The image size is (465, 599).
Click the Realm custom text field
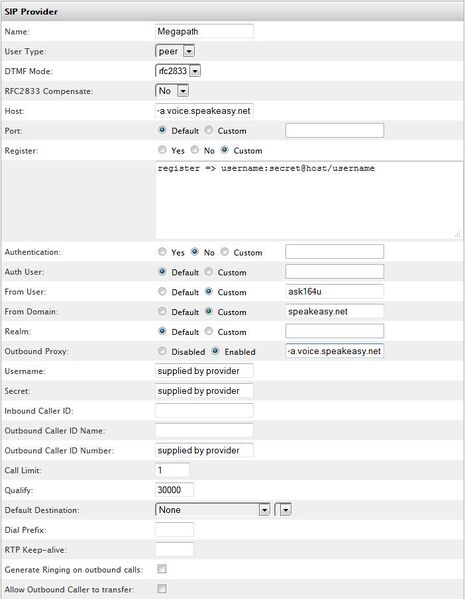[334, 331]
